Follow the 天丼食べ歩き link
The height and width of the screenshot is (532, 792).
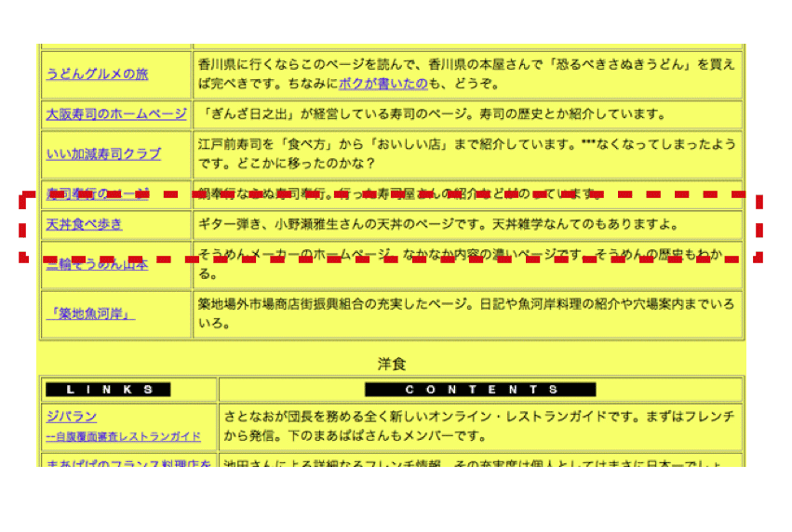84,224
